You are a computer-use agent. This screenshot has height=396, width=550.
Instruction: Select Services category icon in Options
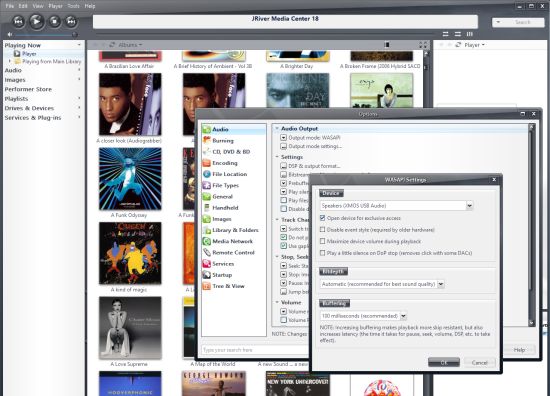point(207,264)
